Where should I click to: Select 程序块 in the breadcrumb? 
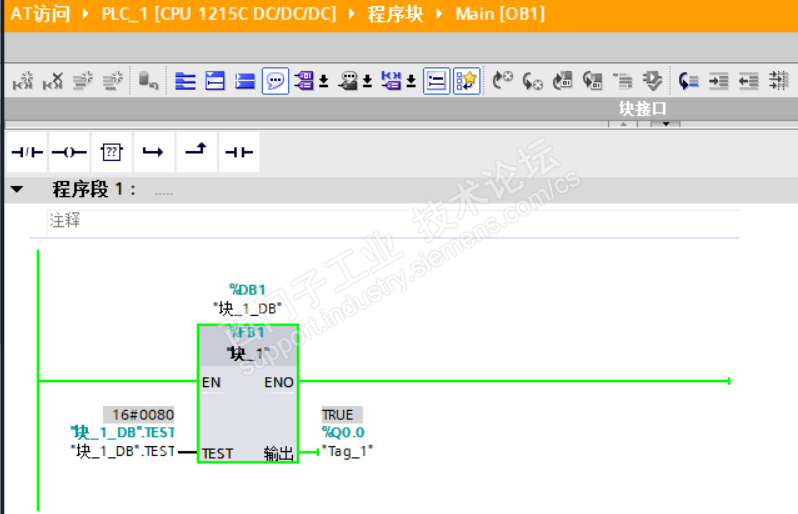395,14
